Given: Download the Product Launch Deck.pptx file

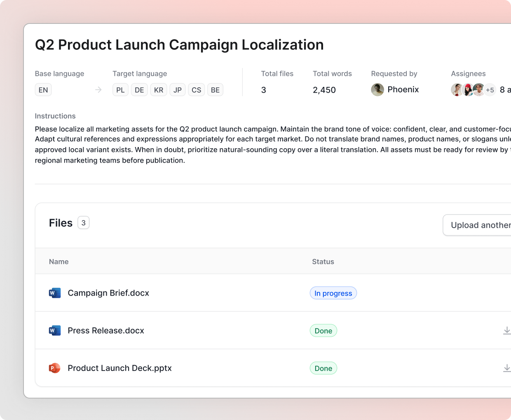Looking at the screenshot, I should pyautogui.click(x=507, y=368).
